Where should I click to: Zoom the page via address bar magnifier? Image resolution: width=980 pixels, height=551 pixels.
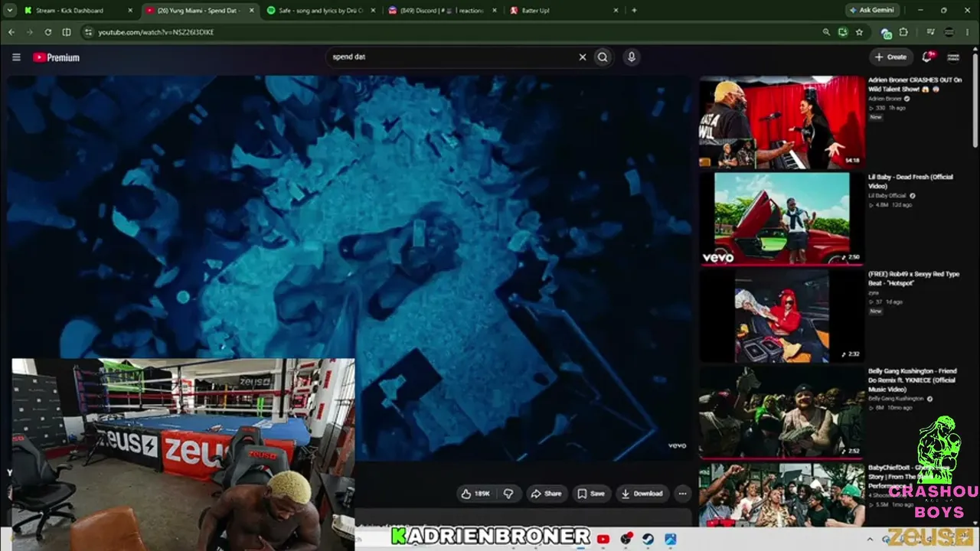(826, 32)
